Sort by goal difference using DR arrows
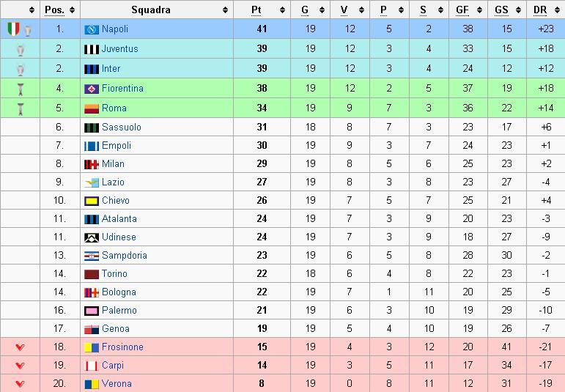The width and height of the screenshot is (565, 392). click(x=557, y=10)
